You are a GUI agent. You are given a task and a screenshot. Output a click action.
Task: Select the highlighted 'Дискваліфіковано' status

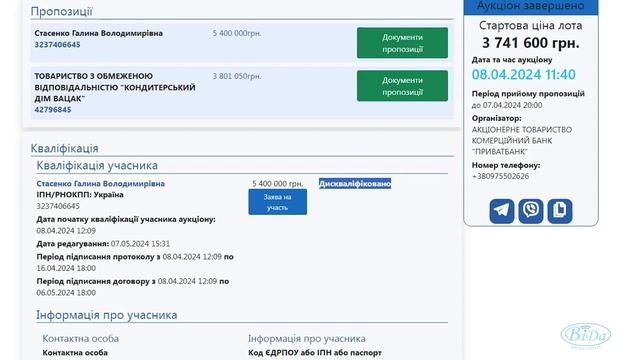(x=355, y=184)
